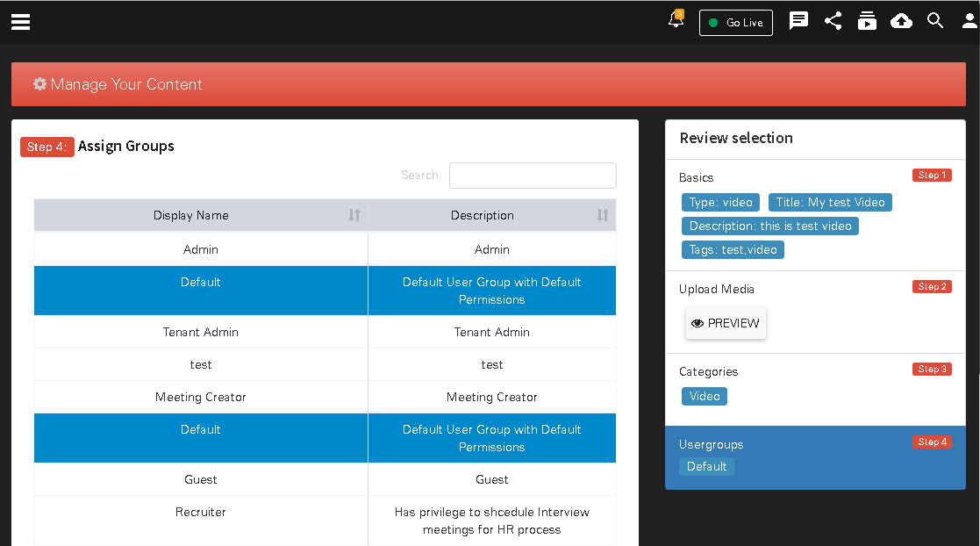
Task: Select the Meeting Creator group row
Action: pyautogui.click(x=325, y=397)
